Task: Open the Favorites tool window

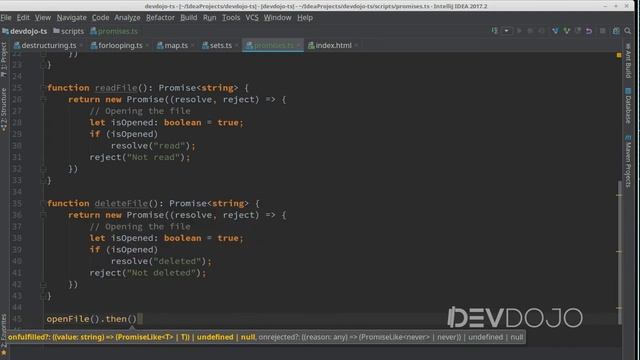Action: tap(4, 334)
